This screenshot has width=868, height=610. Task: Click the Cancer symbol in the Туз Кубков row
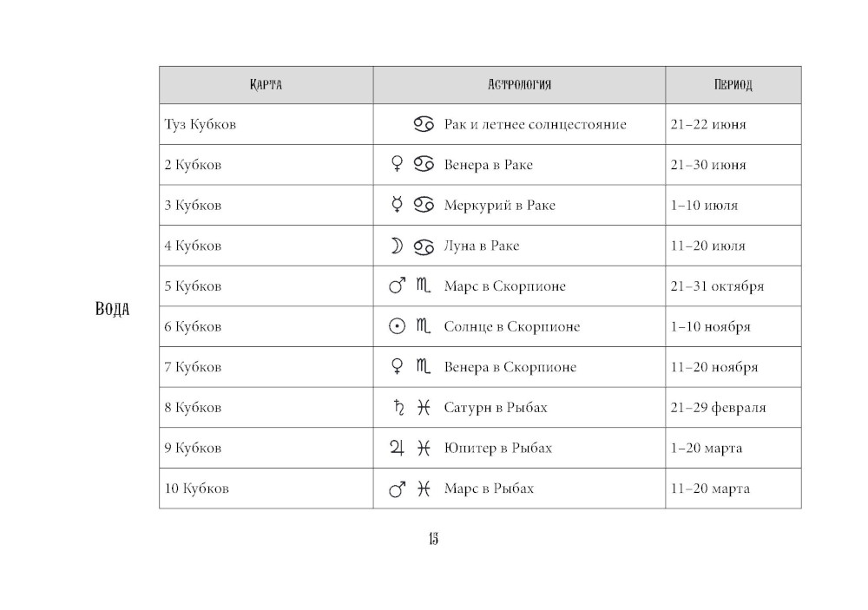423,124
